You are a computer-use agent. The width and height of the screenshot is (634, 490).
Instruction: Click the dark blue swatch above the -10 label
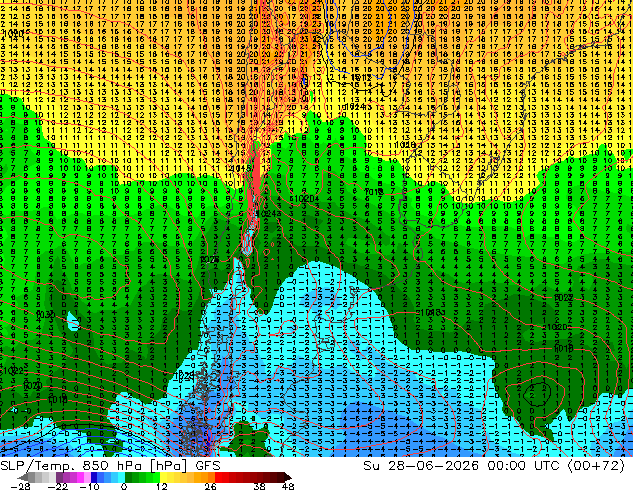(94, 477)
